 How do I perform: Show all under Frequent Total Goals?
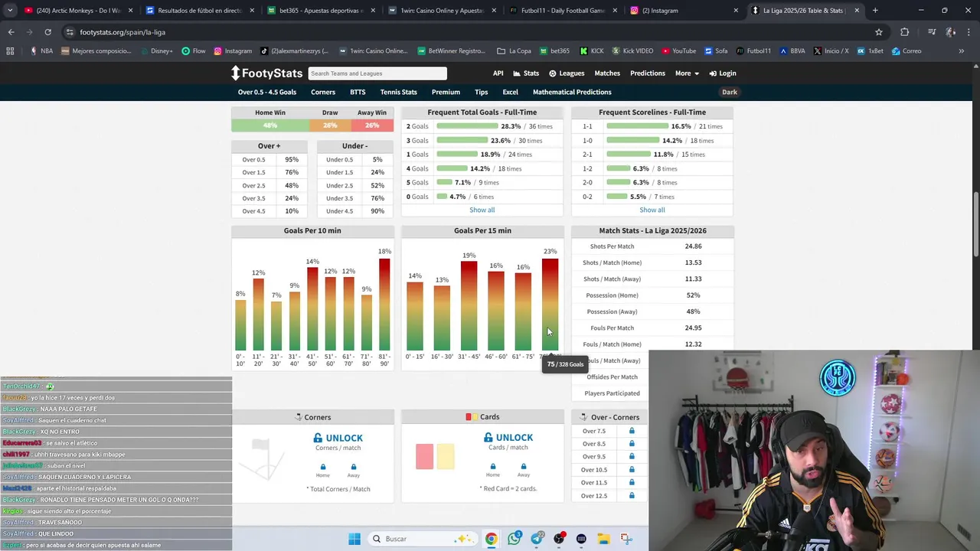point(482,210)
